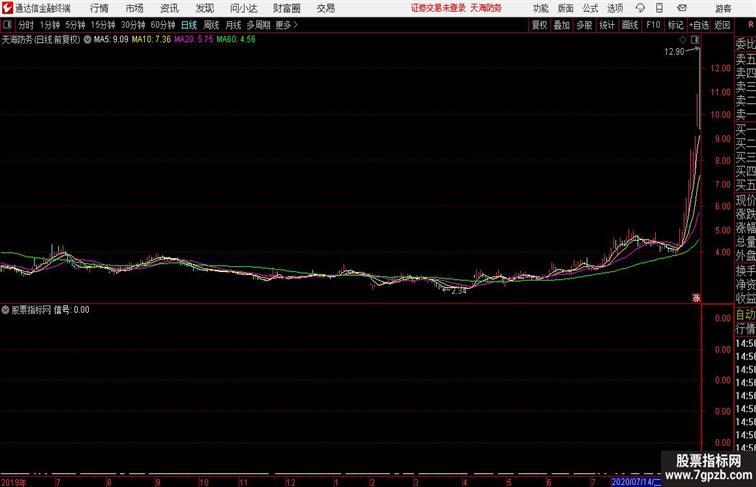The image size is (756, 487).
Task: Click the 自动 label in side panel
Action: click(746, 315)
